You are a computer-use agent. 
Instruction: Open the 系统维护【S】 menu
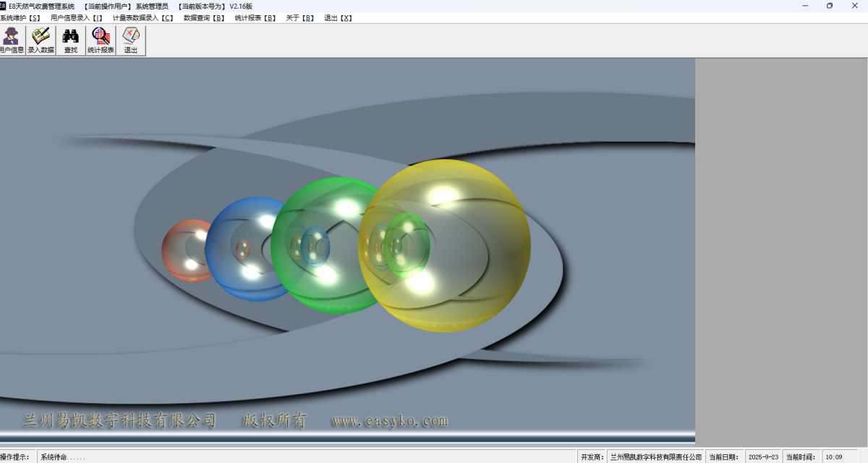[x=20, y=18]
